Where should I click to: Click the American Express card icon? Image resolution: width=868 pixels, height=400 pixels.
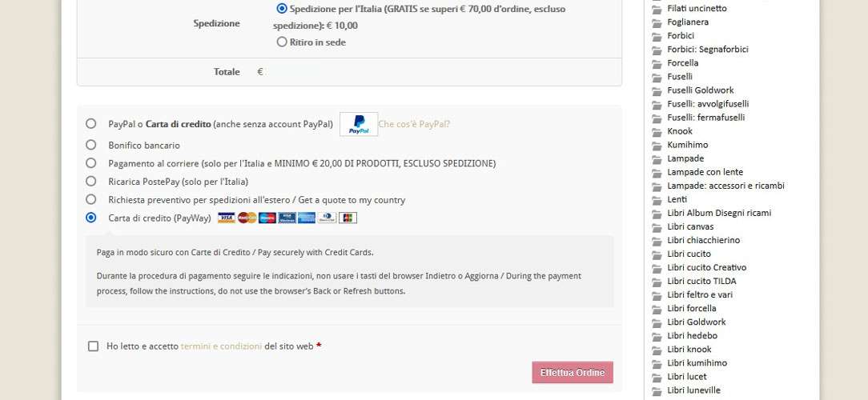(x=307, y=218)
